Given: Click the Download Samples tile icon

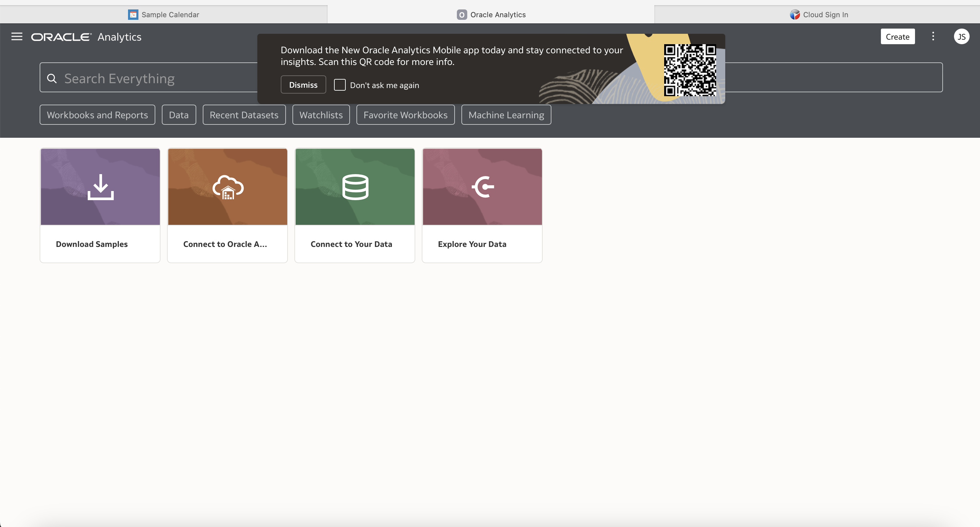Looking at the screenshot, I should tap(100, 186).
